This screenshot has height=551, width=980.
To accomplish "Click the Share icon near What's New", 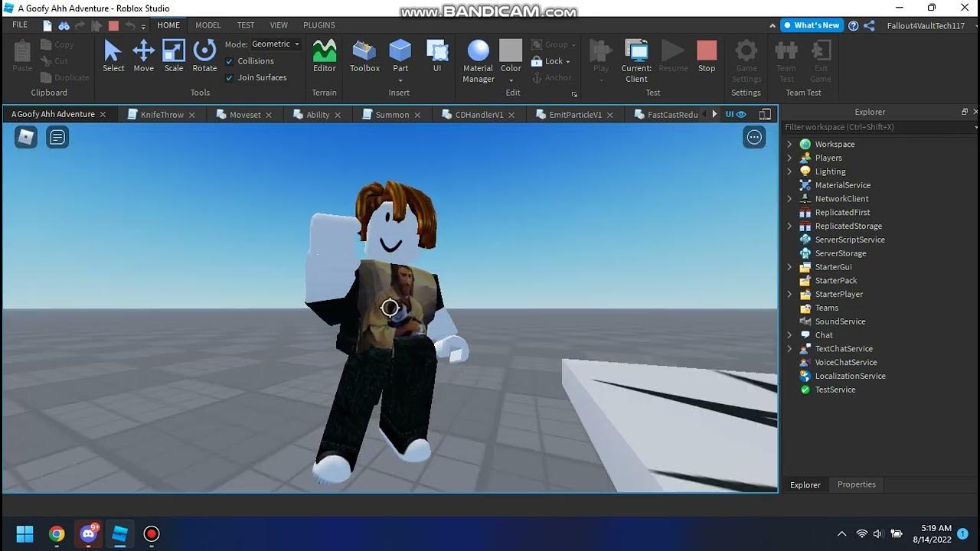I will point(869,25).
